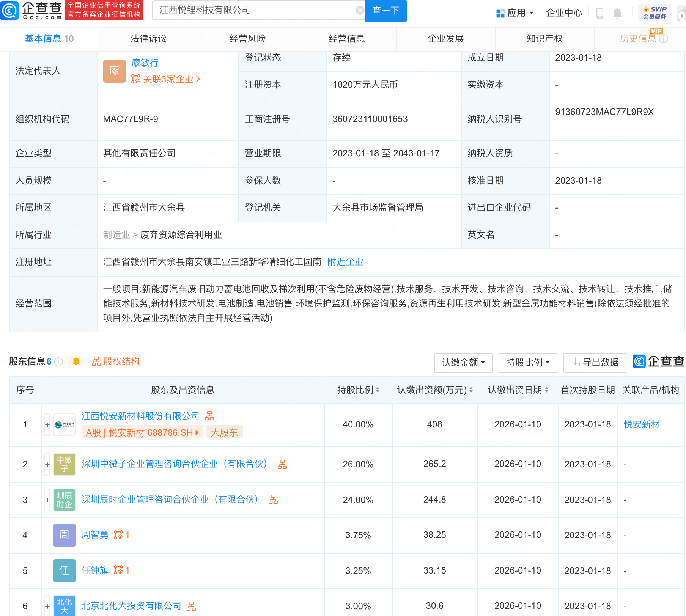Switch to the 知识产权 tab

tap(544, 39)
